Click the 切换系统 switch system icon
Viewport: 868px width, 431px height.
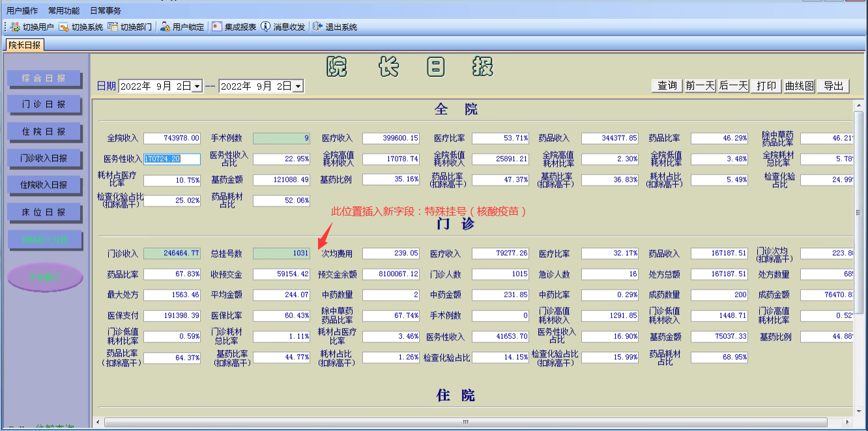(x=64, y=27)
